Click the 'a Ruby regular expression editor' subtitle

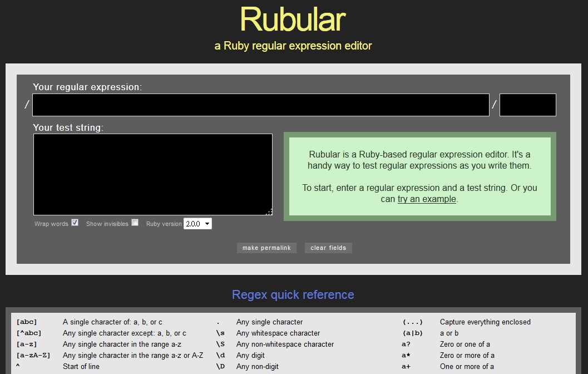(x=293, y=46)
